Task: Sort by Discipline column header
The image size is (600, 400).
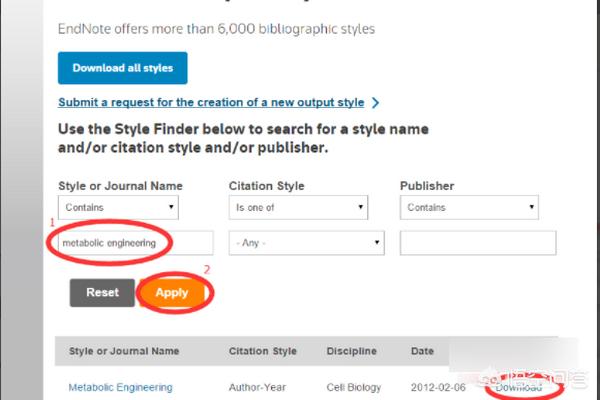Action: point(352,351)
